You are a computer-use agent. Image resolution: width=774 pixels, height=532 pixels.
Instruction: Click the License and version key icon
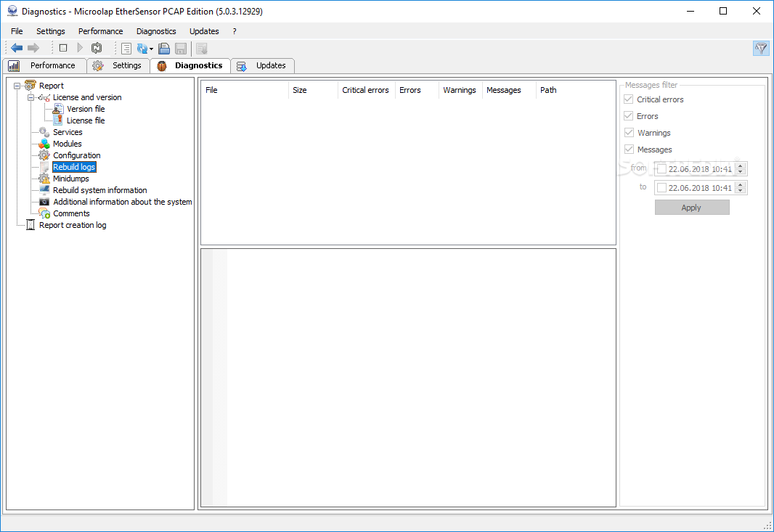[x=44, y=98]
